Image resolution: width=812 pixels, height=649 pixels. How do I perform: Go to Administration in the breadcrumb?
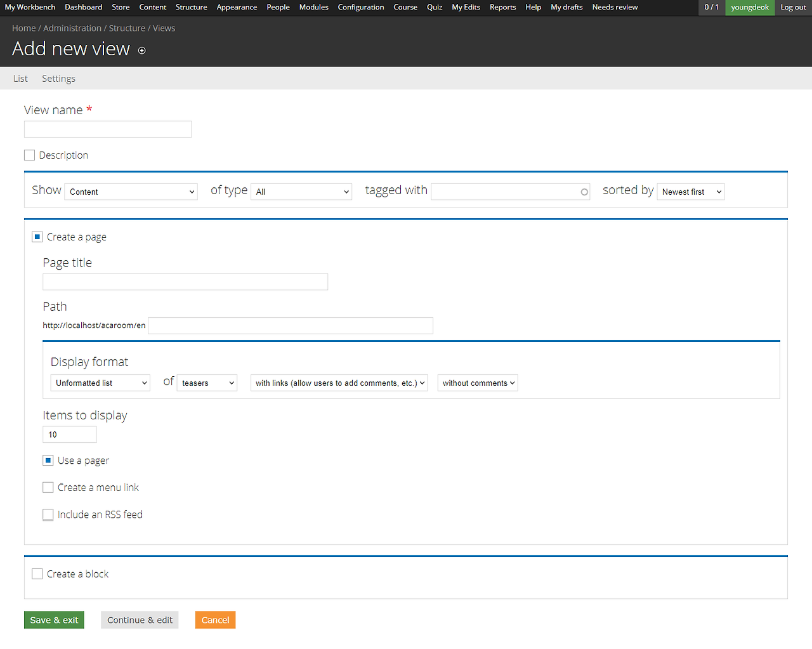point(72,29)
